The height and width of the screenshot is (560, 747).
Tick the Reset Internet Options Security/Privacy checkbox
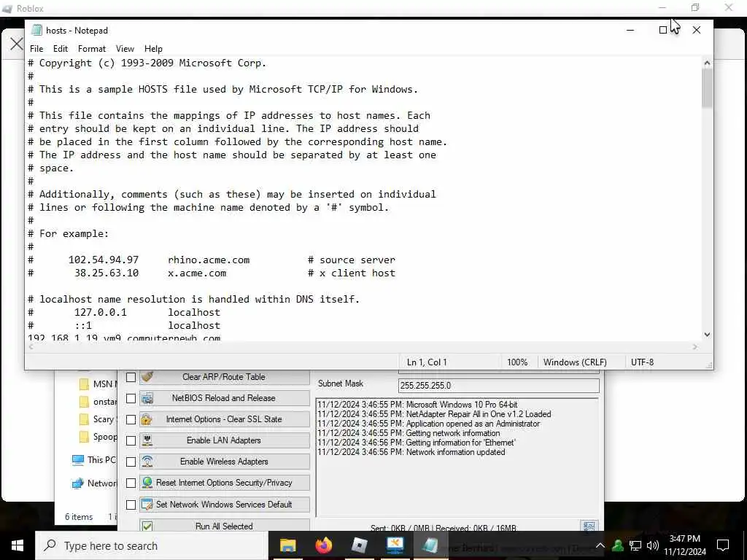pos(131,483)
